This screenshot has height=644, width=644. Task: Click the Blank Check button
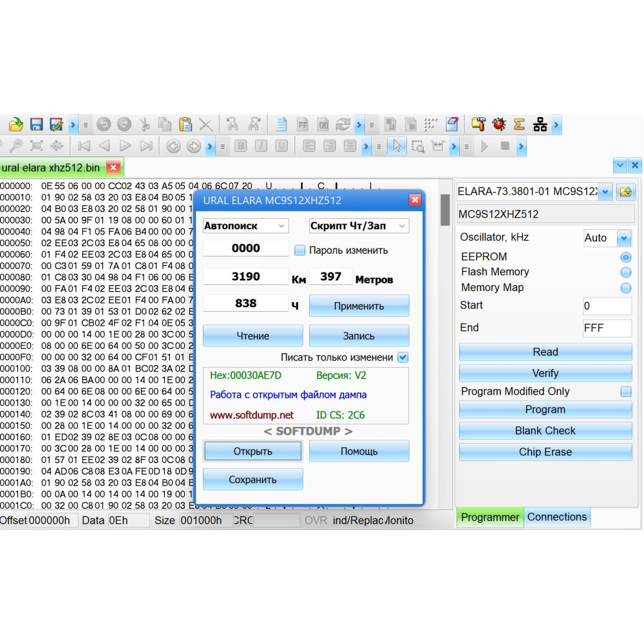click(545, 430)
